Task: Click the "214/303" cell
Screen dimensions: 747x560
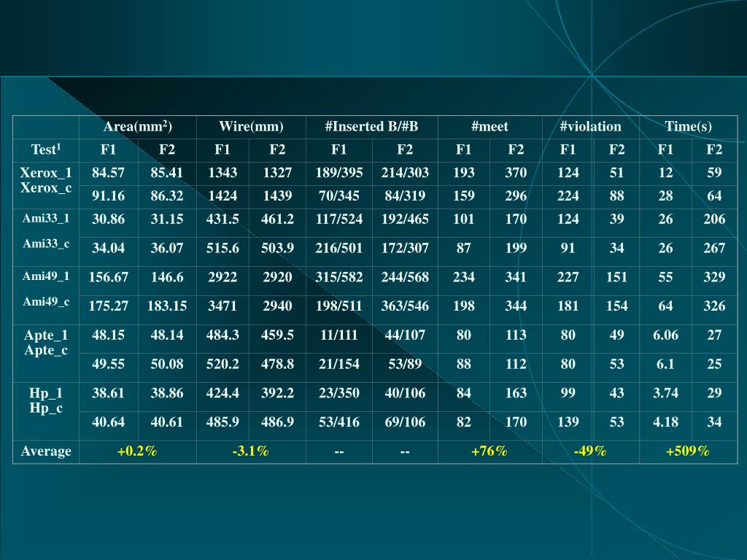Action: tap(405, 172)
